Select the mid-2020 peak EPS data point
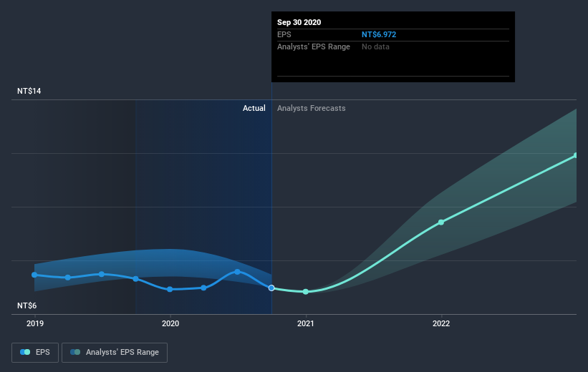Image resolution: width=588 pixels, height=372 pixels. pos(237,272)
